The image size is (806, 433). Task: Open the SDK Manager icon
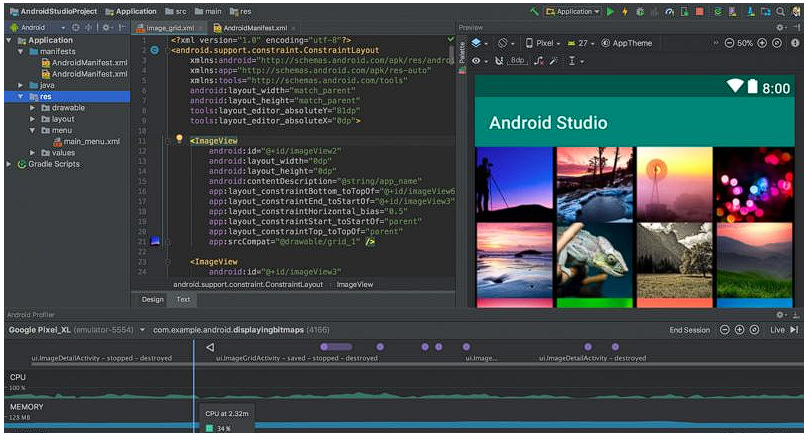pyautogui.click(x=751, y=11)
